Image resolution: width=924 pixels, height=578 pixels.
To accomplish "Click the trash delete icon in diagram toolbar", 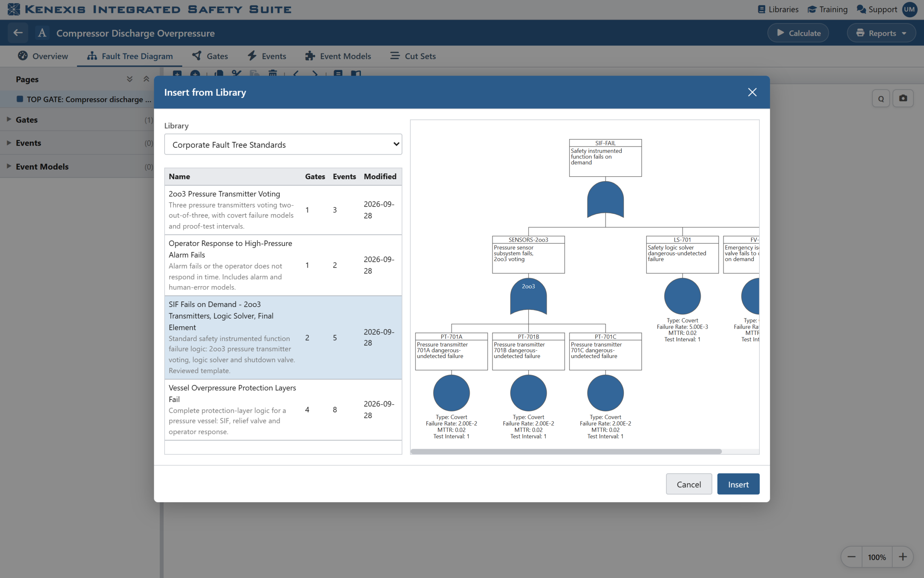I will pos(273,73).
